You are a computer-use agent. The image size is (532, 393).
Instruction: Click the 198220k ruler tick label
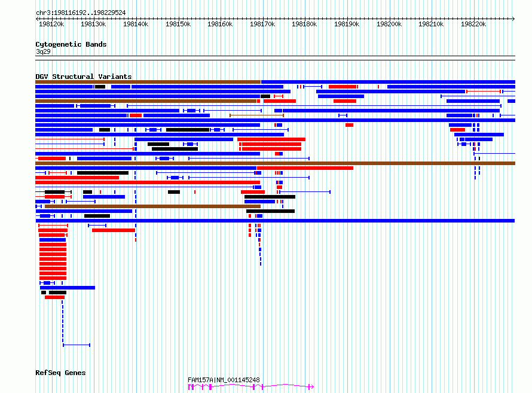(473, 24)
